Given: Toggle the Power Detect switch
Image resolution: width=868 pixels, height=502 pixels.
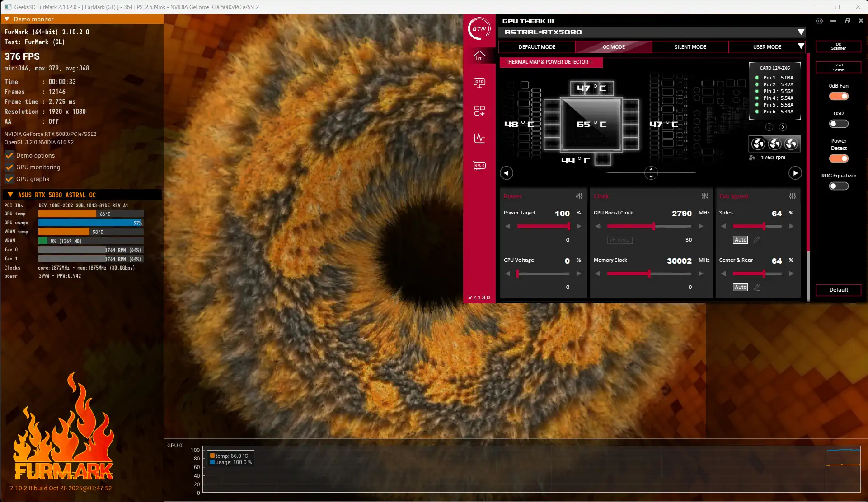Looking at the screenshot, I should (x=839, y=158).
